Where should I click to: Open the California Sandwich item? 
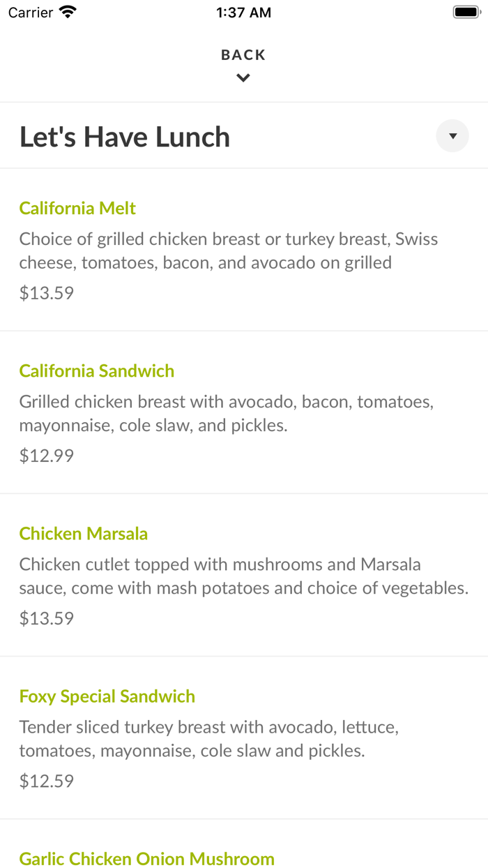[x=97, y=371]
